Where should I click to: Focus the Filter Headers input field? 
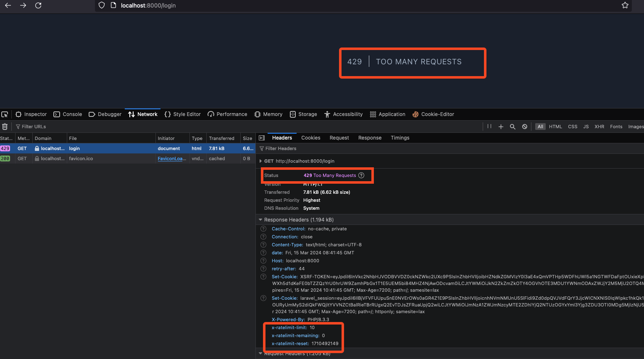pos(450,148)
